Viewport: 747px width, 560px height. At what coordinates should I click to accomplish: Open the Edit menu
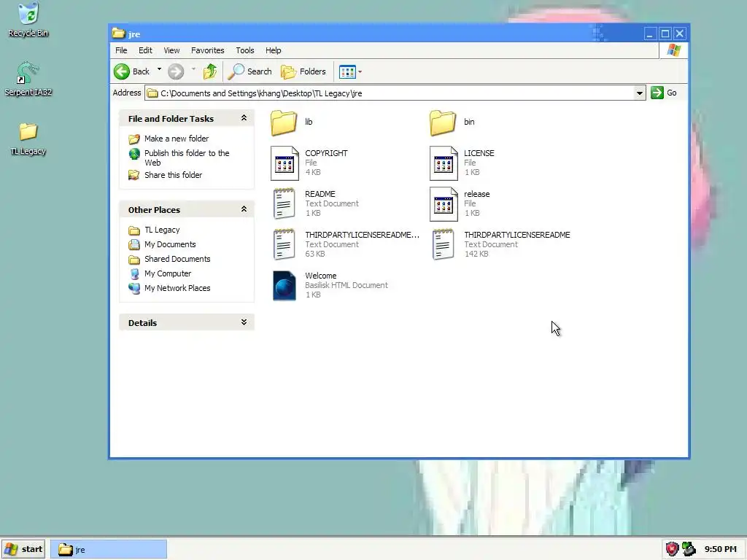click(x=145, y=50)
